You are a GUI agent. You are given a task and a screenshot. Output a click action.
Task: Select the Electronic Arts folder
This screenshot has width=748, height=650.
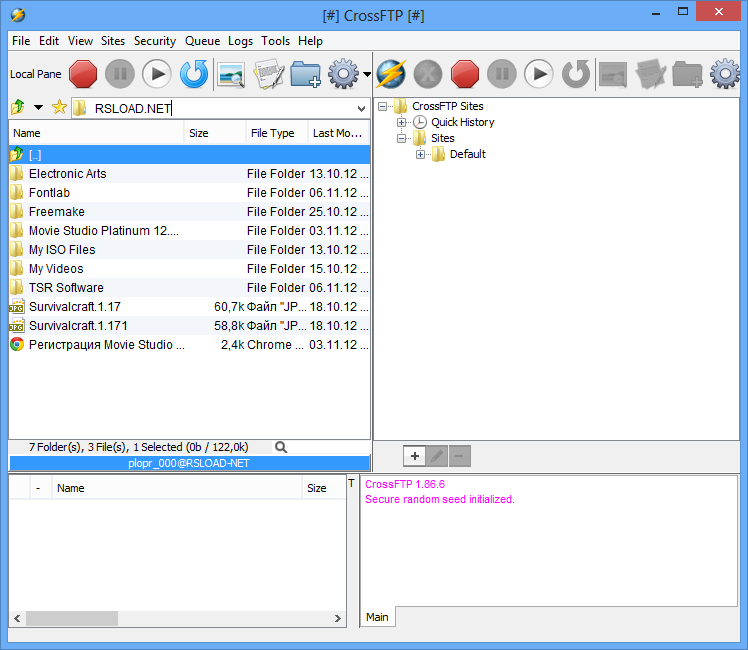click(189, 174)
